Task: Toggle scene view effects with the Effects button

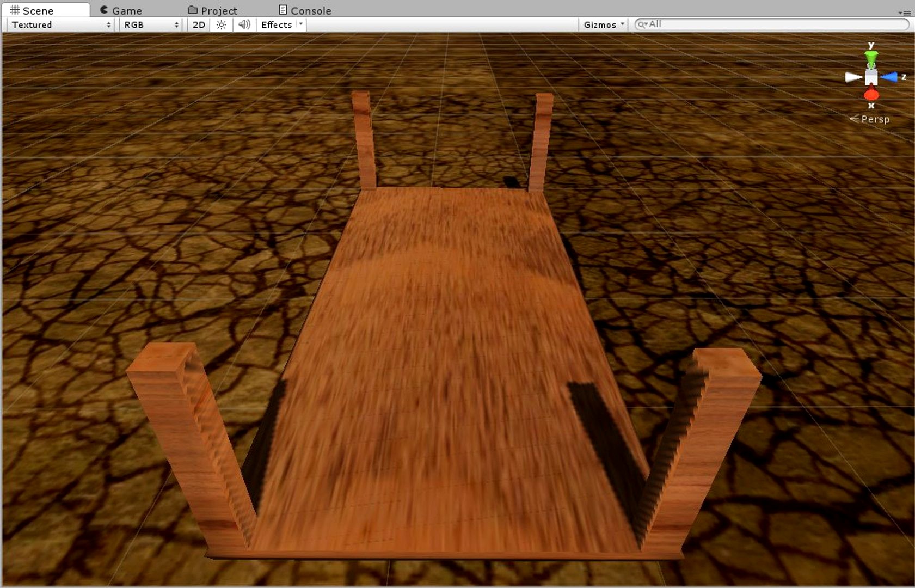Action: 277,24
